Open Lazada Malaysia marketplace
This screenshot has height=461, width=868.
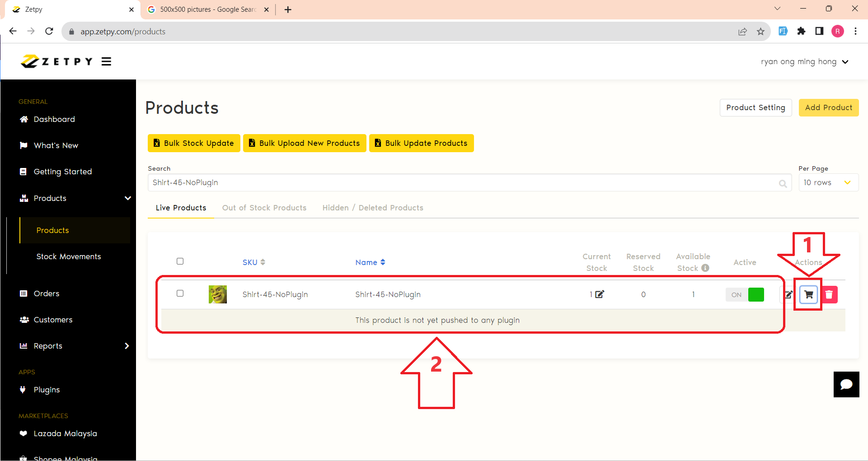click(65, 433)
